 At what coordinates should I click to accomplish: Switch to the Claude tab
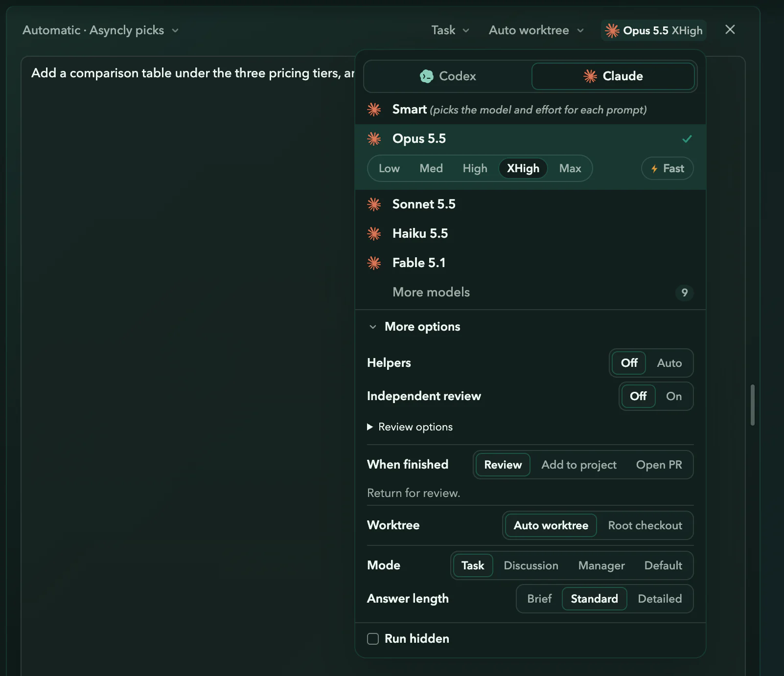click(613, 76)
